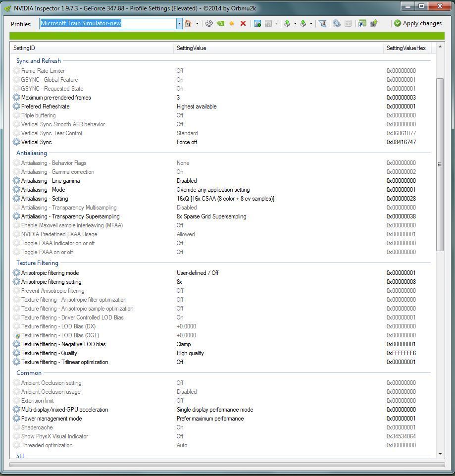Sort by the SettingValue column header
Image resolution: width=455 pixels, height=476 pixels.
pyautogui.click(x=278, y=48)
